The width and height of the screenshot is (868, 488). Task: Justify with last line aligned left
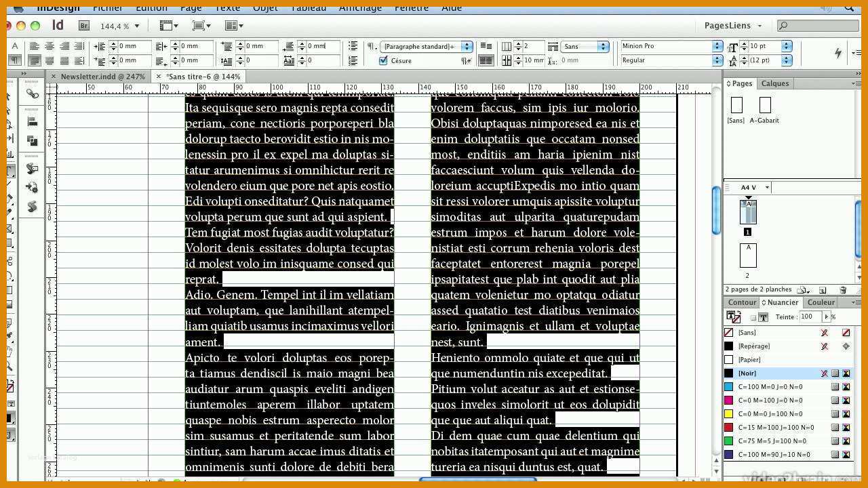(x=34, y=60)
